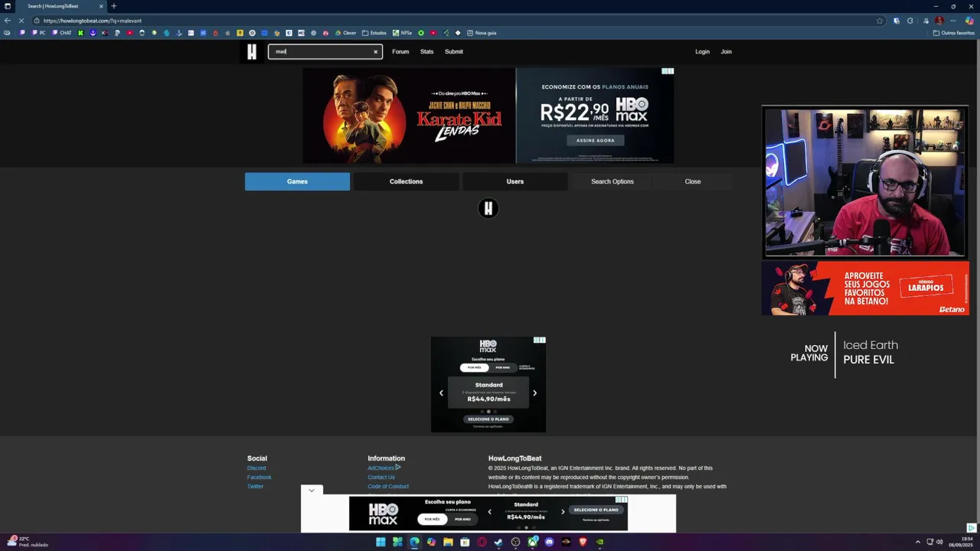The image size is (980, 551).
Task: Open the Forum menu item
Action: click(400, 51)
